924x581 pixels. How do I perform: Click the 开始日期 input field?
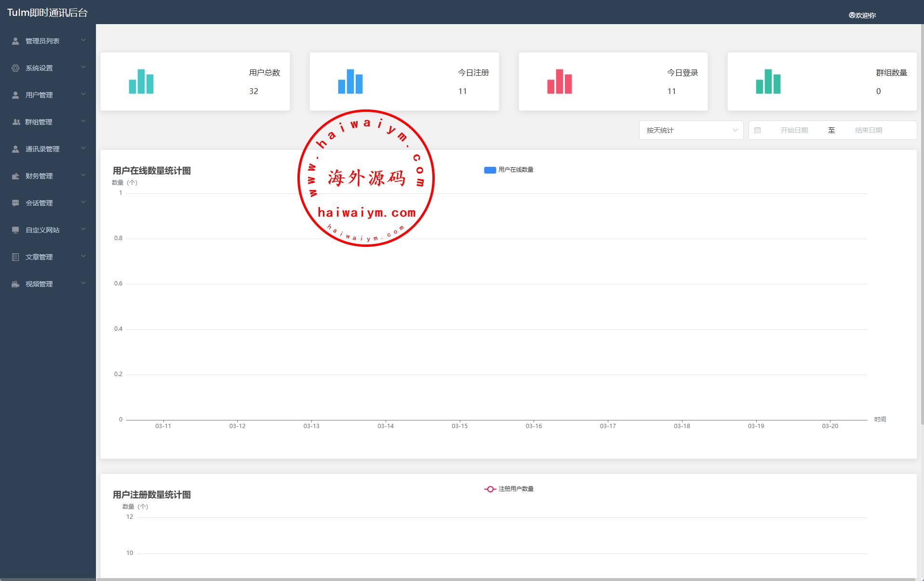pyautogui.click(x=794, y=130)
